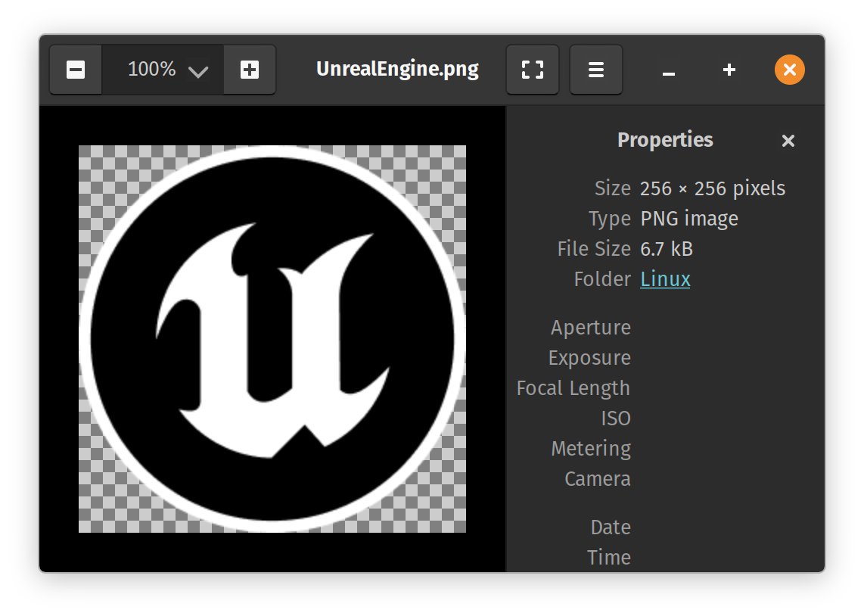Click the Focal Length label
The image size is (864, 616).
(573, 388)
